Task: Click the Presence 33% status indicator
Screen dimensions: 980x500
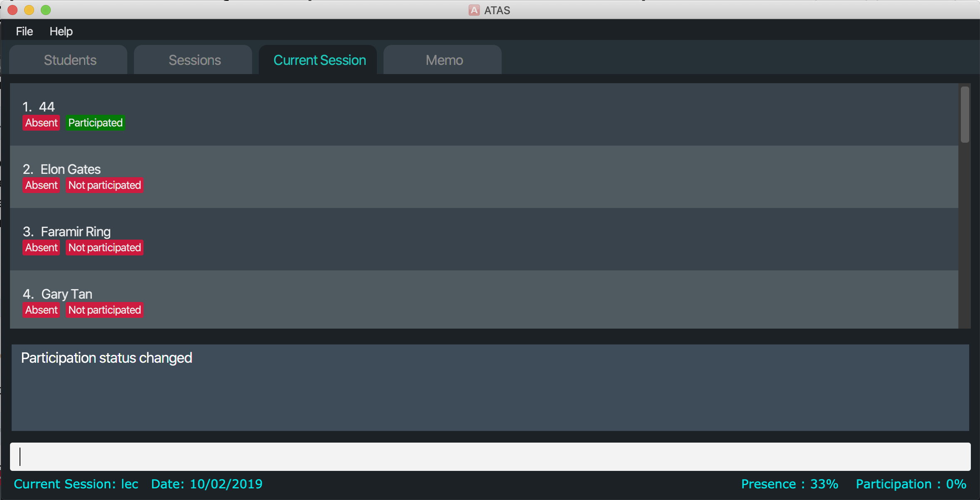Action: click(789, 484)
